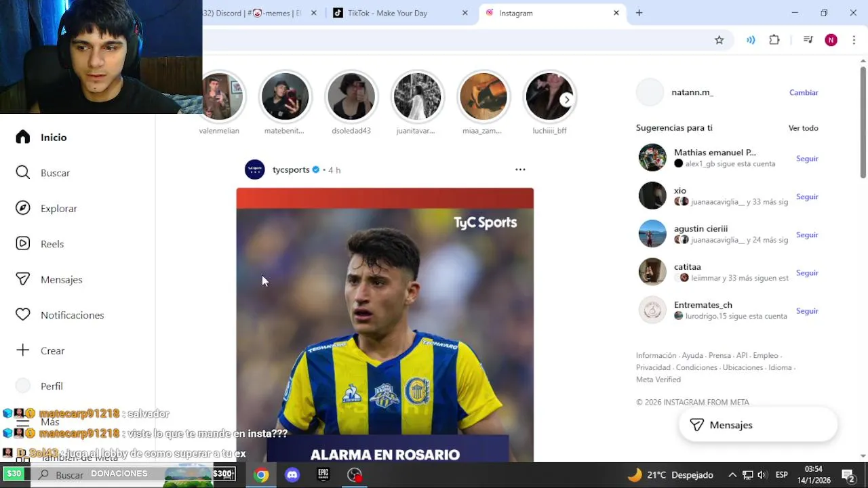868x488 pixels.
Task: Open the media control icon in Chrome toolbar
Action: click(x=808, y=40)
